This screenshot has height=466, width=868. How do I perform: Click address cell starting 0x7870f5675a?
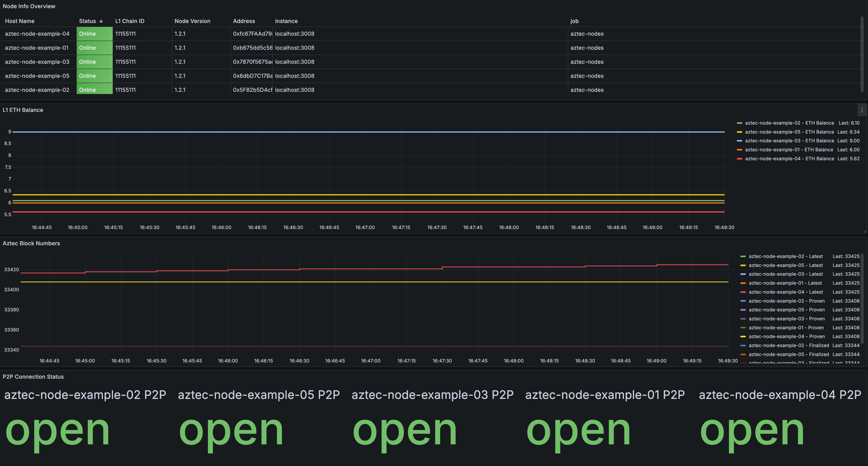[252, 62]
